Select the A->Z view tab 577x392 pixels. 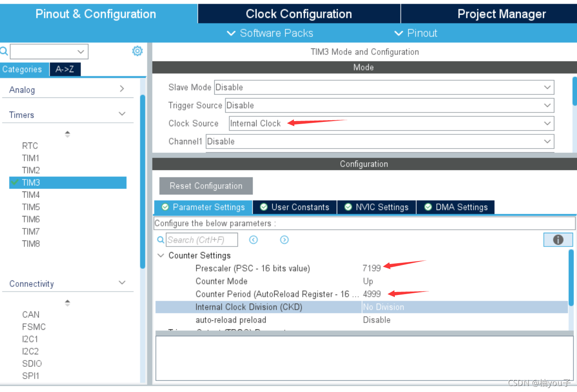[x=65, y=69]
